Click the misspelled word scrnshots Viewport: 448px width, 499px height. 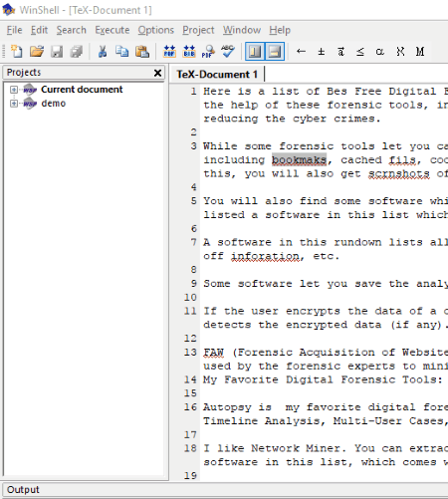(x=399, y=173)
